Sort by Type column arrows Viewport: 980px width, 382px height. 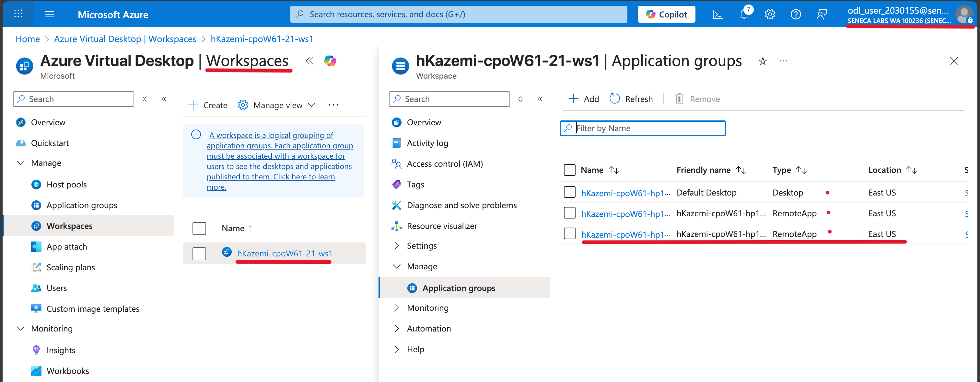pyautogui.click(x=801, y=170)
